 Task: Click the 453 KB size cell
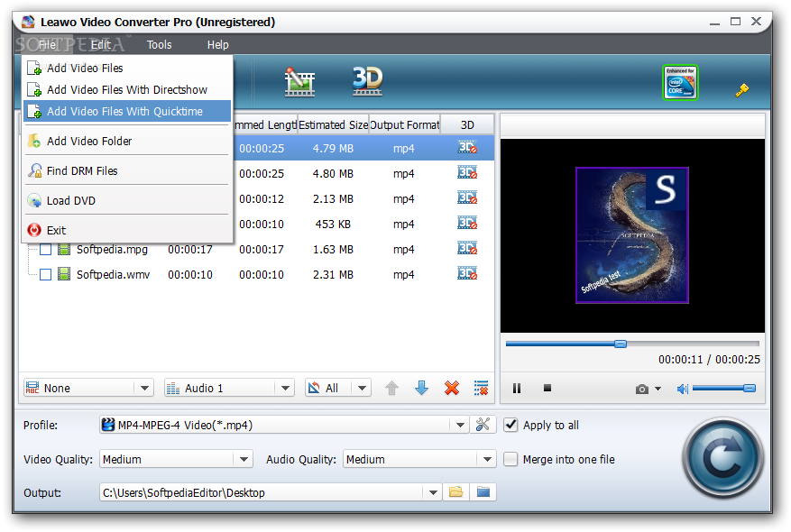(x=333, y=225)
